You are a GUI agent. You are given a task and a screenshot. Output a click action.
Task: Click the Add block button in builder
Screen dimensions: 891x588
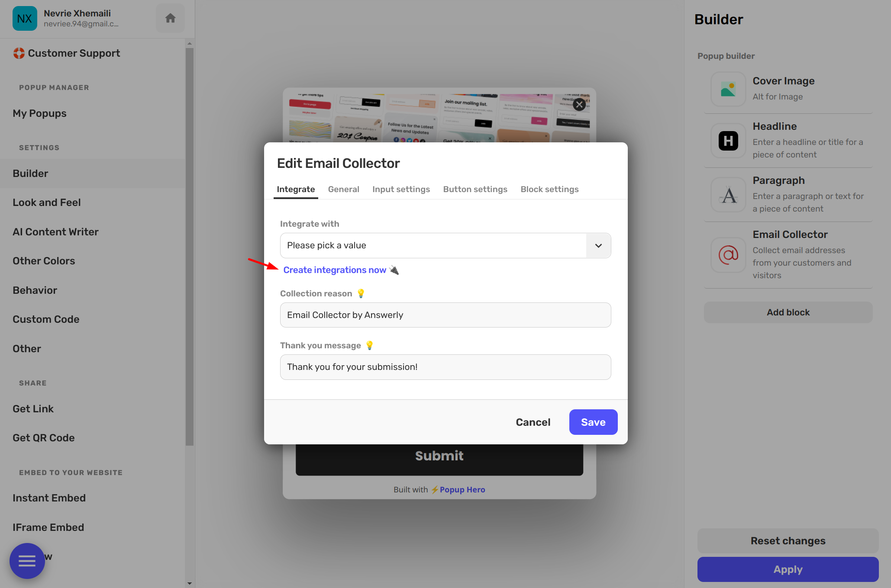click(x=788, y=312)
